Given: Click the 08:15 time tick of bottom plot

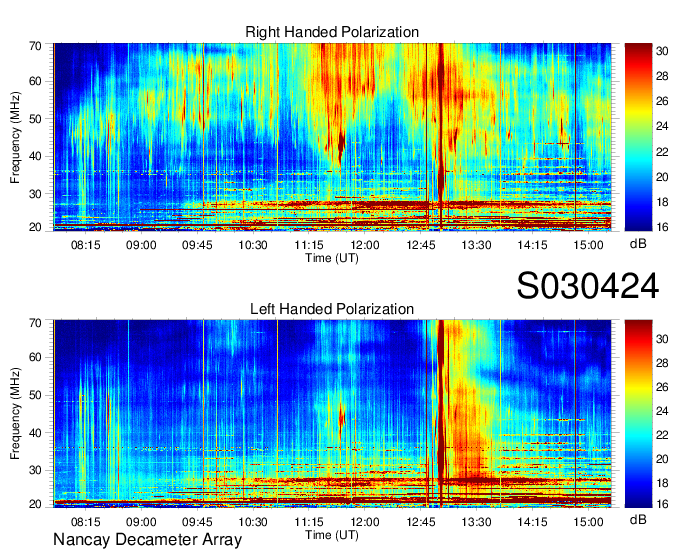Looking at the screenshot, I should click(85, 522).
